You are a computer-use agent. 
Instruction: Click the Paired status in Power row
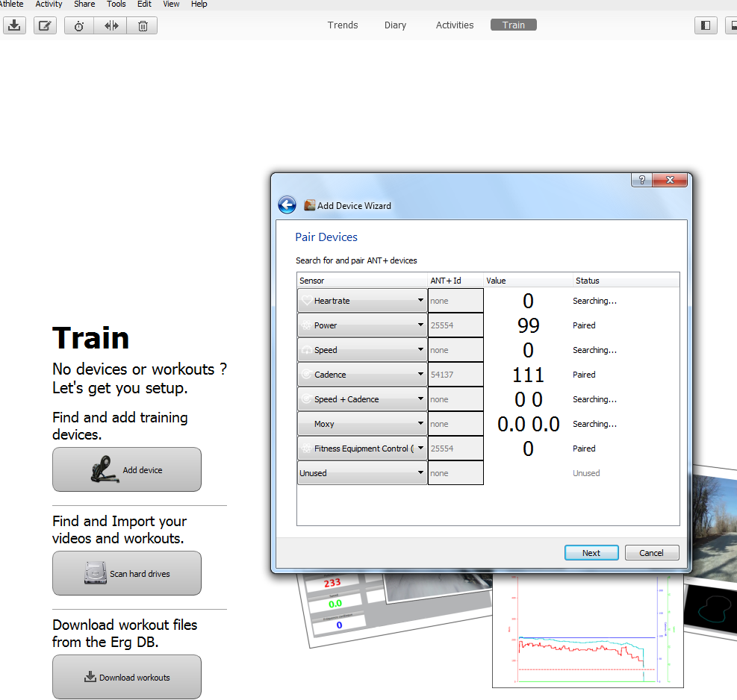584,325
